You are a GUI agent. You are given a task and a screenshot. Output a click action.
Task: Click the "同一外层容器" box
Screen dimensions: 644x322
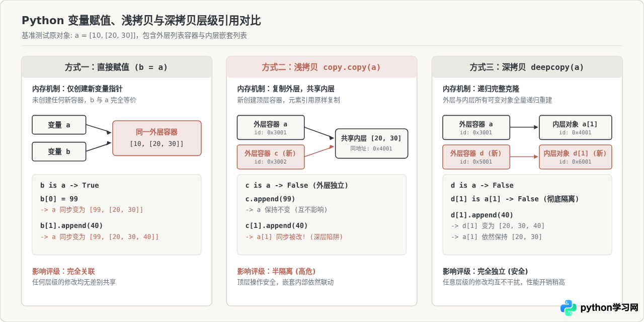pyautogui.click(x=156, y=138)
